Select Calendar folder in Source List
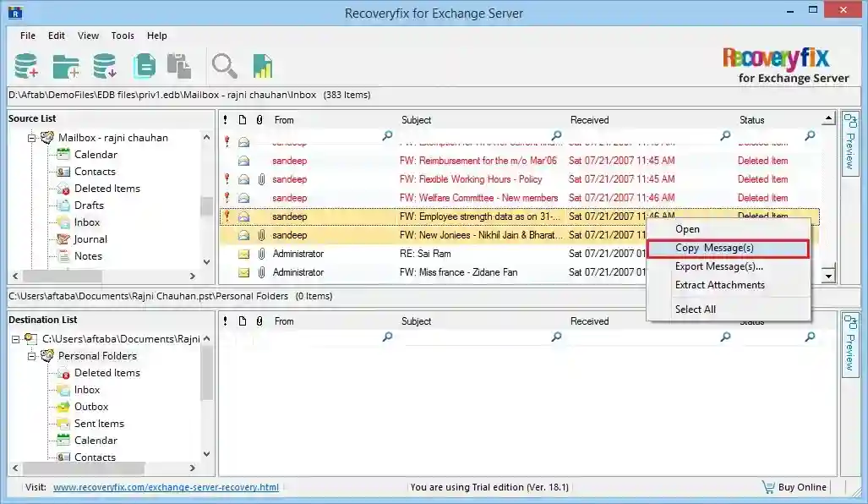The height and width of the screenshot is (504, 868). (x=96, y=155)
